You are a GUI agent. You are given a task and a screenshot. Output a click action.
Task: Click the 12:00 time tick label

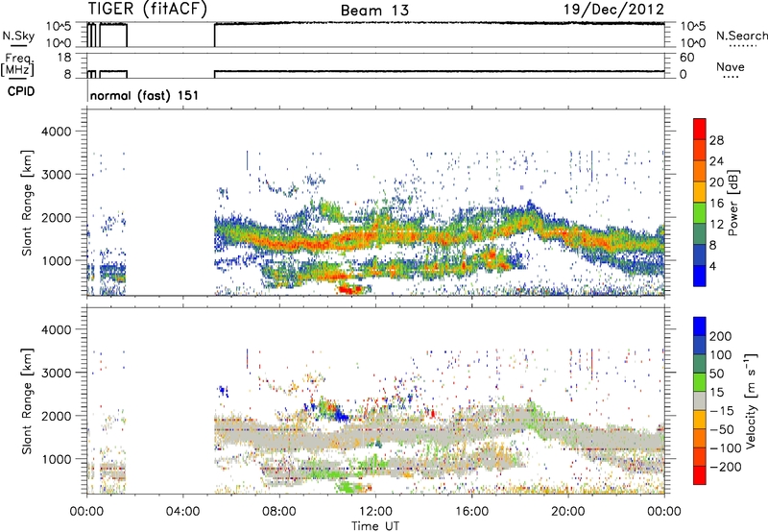click(x=375, y=512)
